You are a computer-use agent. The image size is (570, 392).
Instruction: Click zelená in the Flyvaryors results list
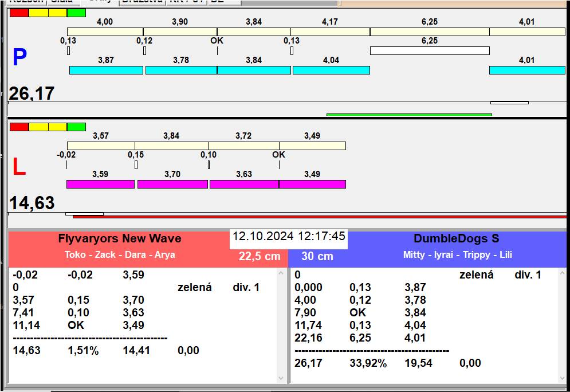[x=195, y=288]
